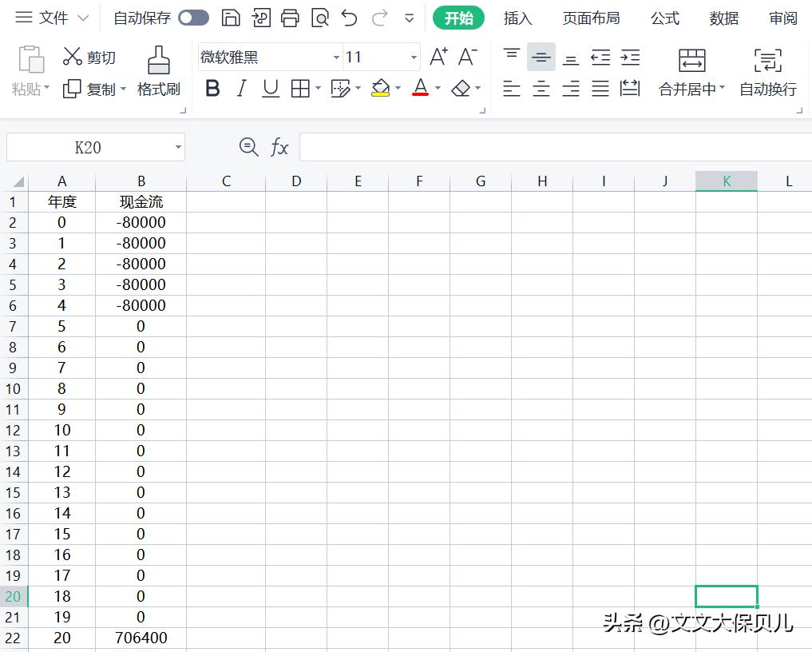Screen dimensions: 812x652
Task: Click the Increase font size A+ icon
Action: 438,57
